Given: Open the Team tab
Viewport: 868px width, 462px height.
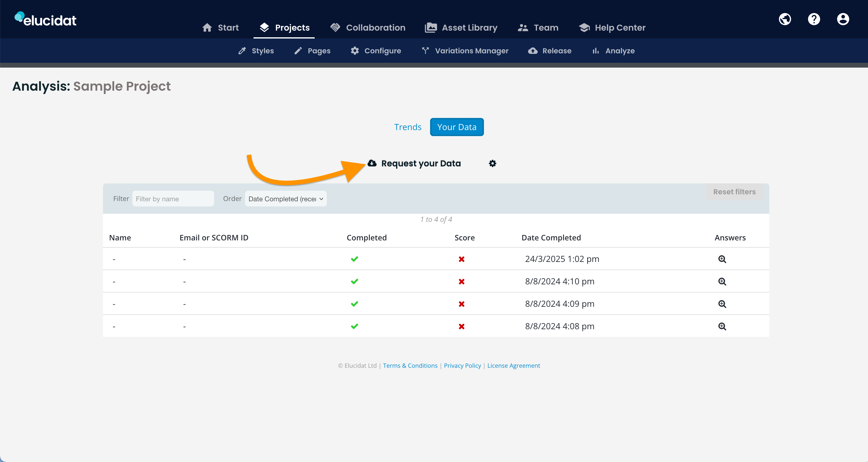Looking at the screenshot, I should (x=538, y=28).
